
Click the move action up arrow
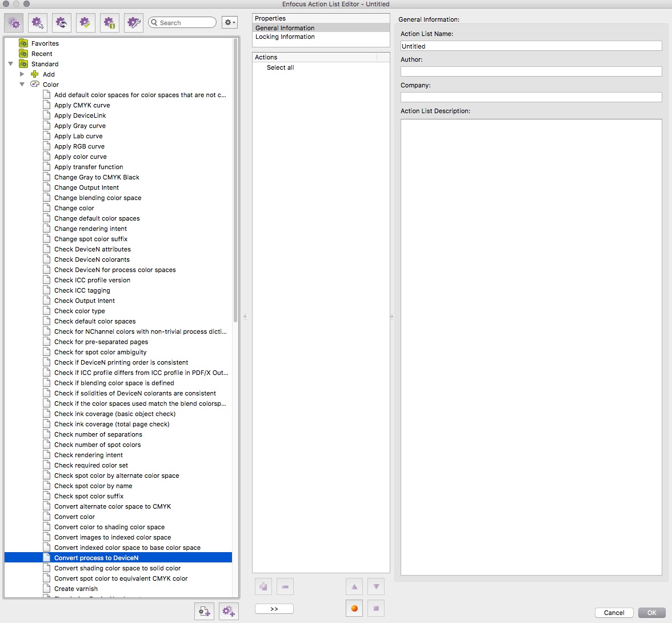(x=354, y=586)
